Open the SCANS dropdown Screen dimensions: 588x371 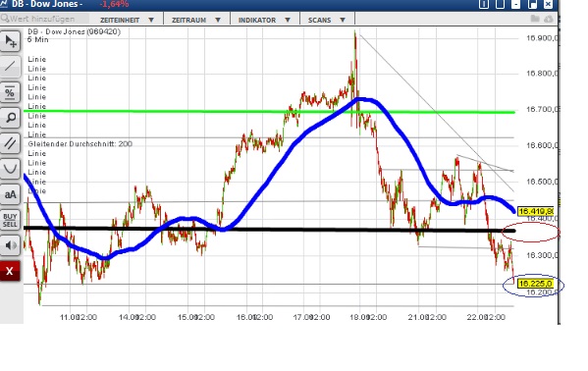click(327, 20)
